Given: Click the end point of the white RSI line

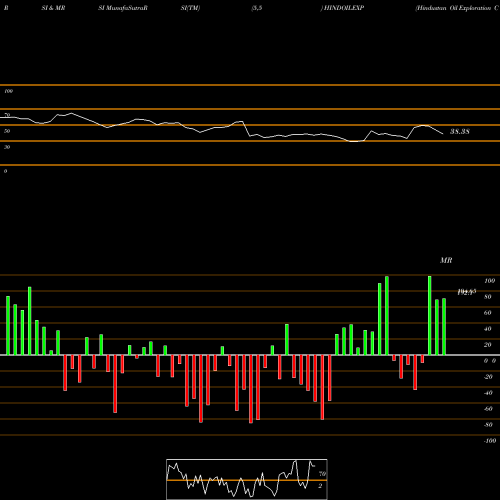Looking at the screenshot, I should coord(443,134).
